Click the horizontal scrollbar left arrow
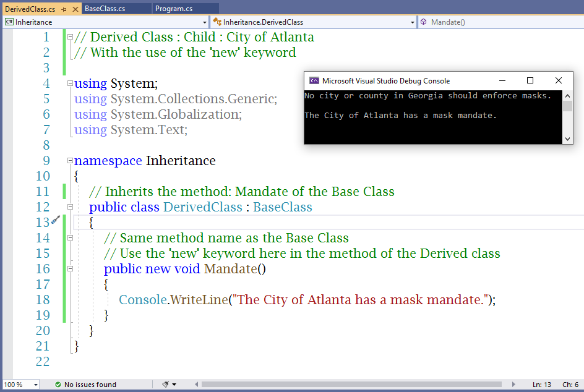 coord(197,384)
